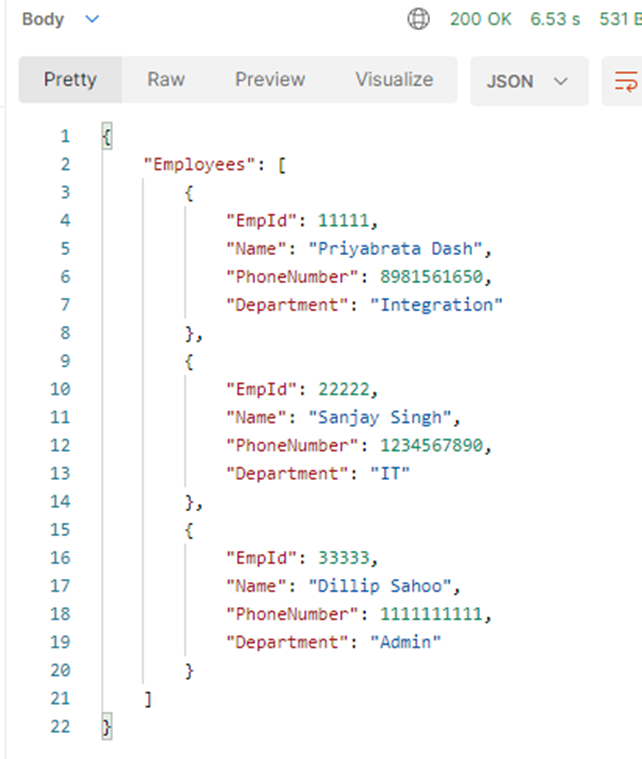Click the phone number 1234567890
Screen dimensions: 642x759
pyautogui.click(x=431, y=445)
